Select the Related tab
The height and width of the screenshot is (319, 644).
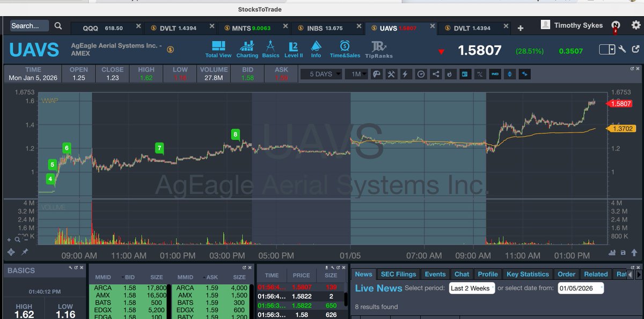(x=596, y=274)
